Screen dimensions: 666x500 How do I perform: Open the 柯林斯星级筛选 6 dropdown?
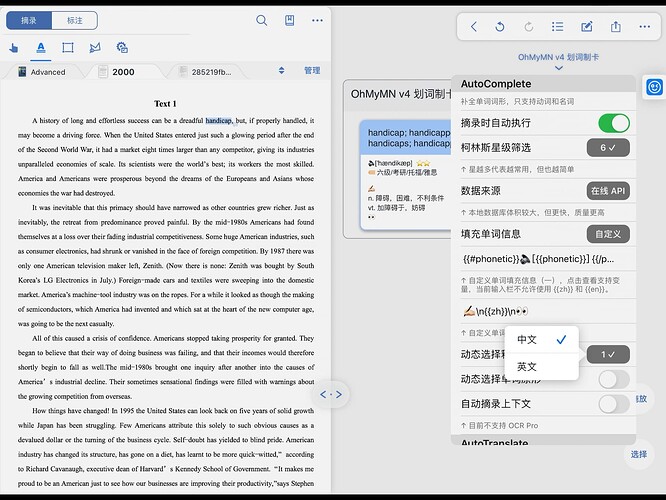[608, 148]
